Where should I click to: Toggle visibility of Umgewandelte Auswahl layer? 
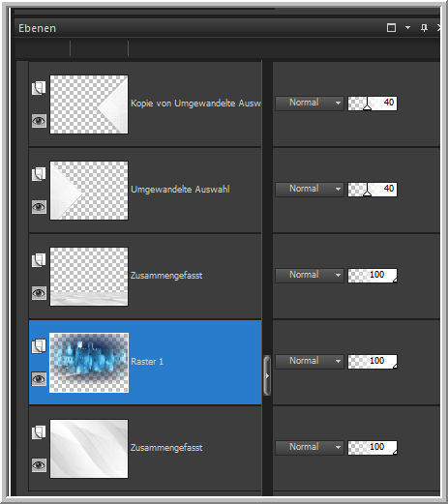pos(39,207)
